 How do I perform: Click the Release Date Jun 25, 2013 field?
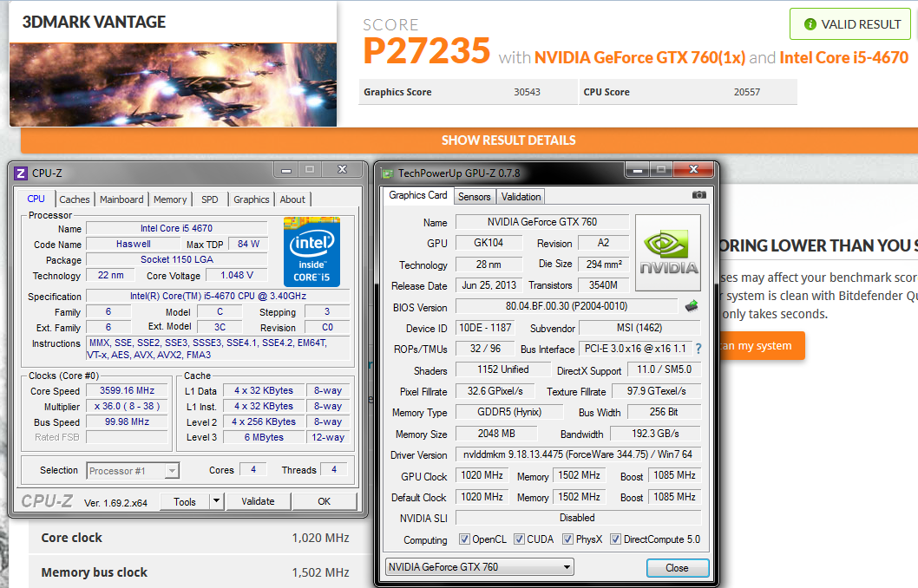489,285
